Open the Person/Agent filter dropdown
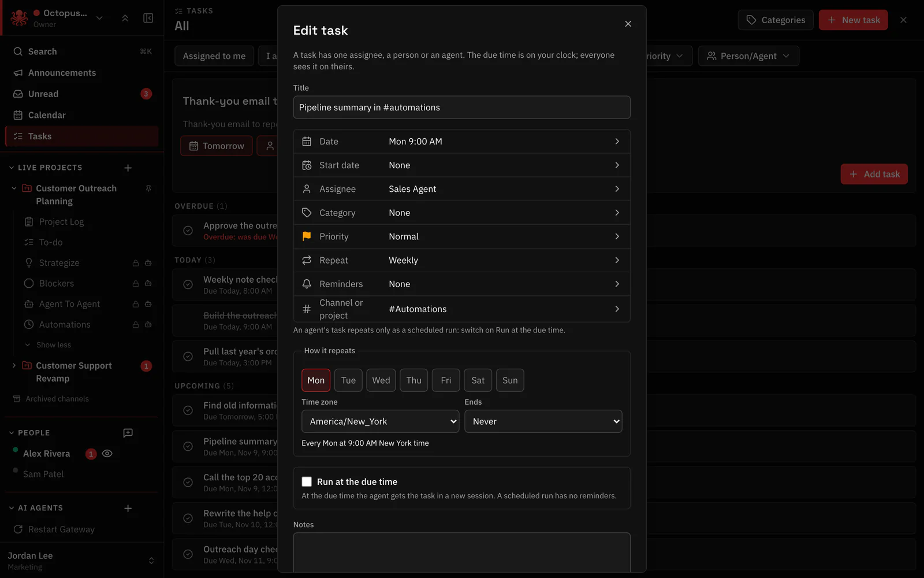Screen dimensions: 924x578 748,56
